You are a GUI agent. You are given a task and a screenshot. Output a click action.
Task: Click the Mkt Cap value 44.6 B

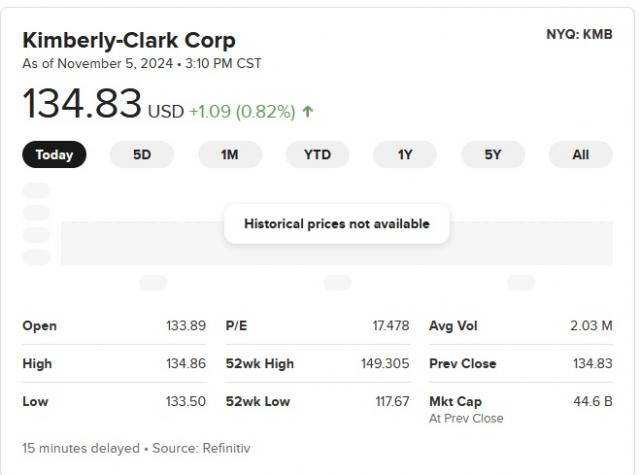[x=594, y=402]
